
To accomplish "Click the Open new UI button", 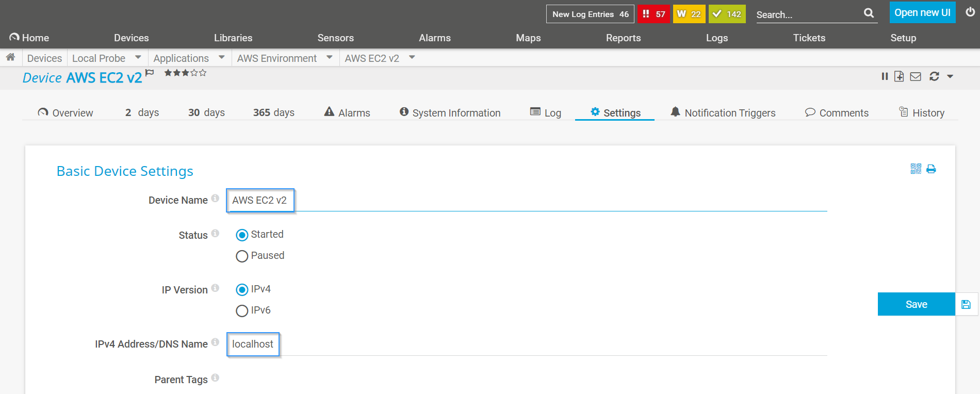I will (x=922, y=12).
